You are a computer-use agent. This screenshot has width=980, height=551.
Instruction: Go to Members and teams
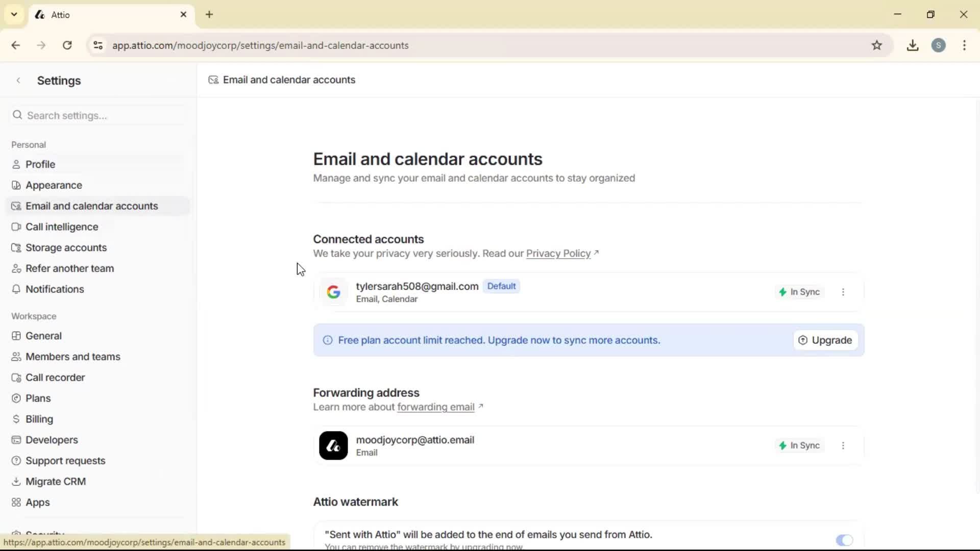(x=98, y=357)
